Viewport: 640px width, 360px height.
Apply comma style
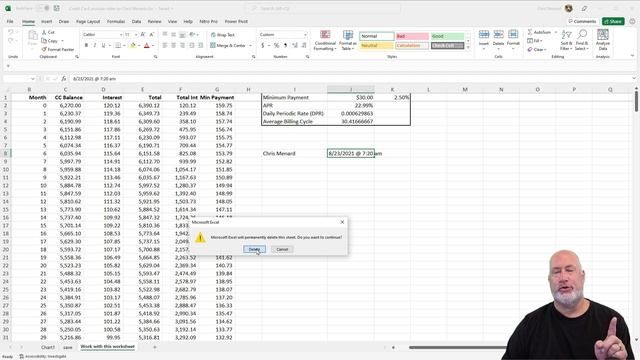tap(285, 45)
